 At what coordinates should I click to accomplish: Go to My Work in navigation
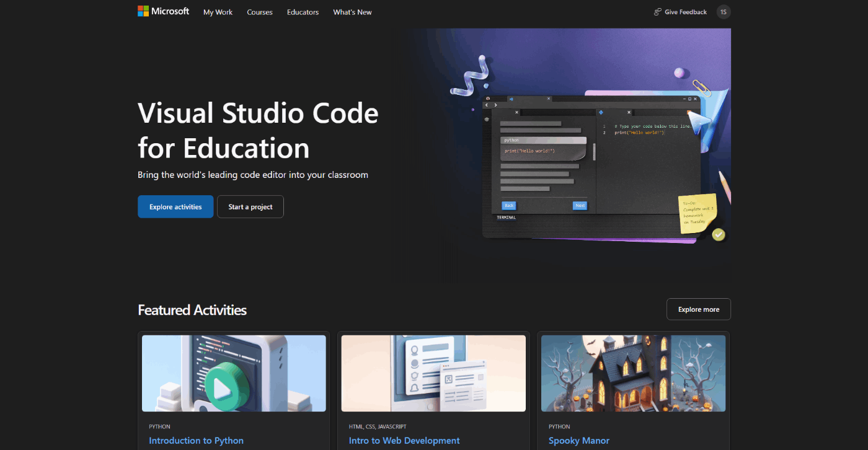pos(218,12)
